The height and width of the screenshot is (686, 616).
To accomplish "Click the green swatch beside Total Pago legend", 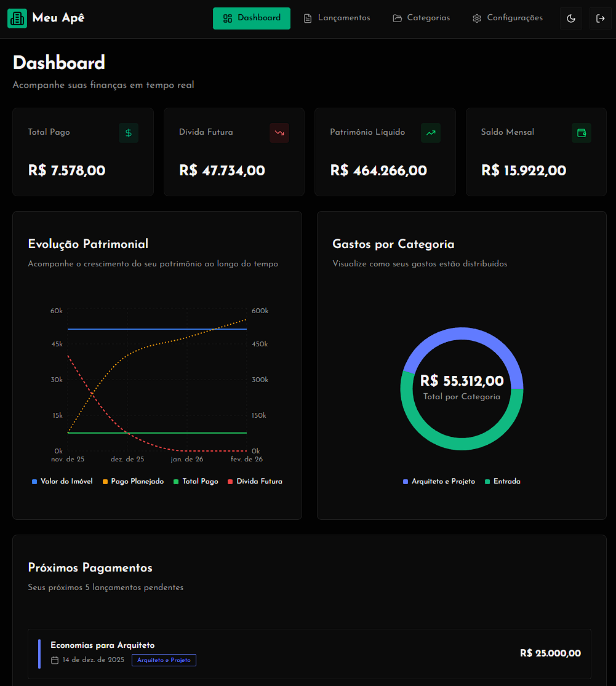I will coord(178,481).
